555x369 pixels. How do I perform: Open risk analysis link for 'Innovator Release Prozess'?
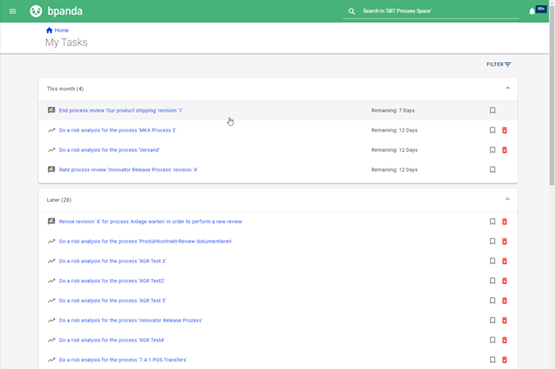pos(131,321)
